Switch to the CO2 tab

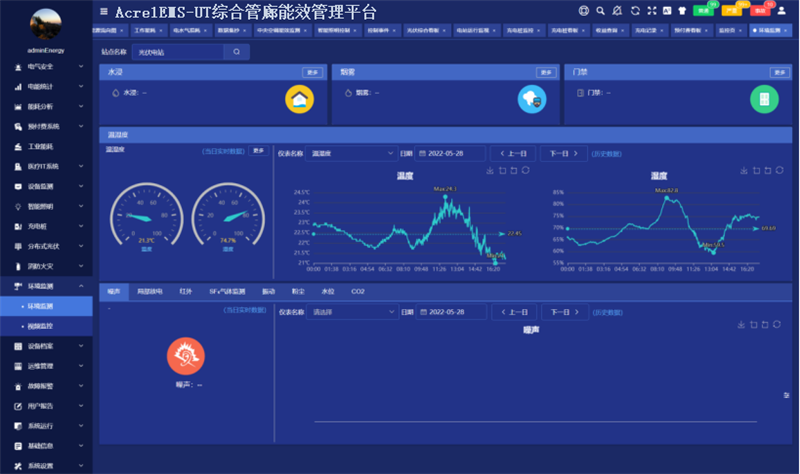point(358,291)
